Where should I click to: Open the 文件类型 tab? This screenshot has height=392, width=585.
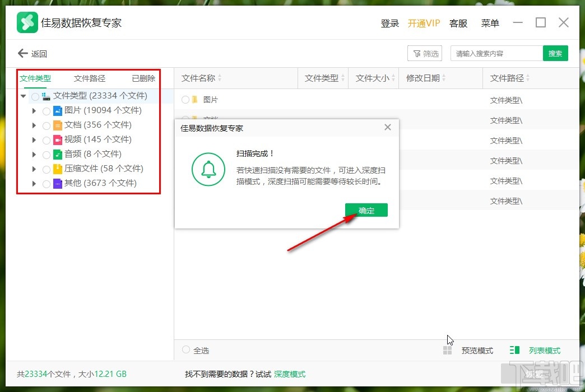tap(35, 78)
